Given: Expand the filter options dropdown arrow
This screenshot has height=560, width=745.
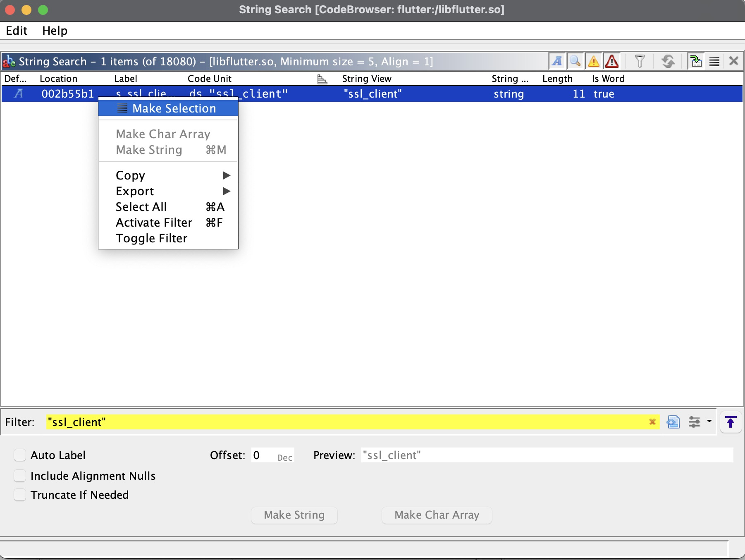Looking at the screenshot, I should coord(709,421).
